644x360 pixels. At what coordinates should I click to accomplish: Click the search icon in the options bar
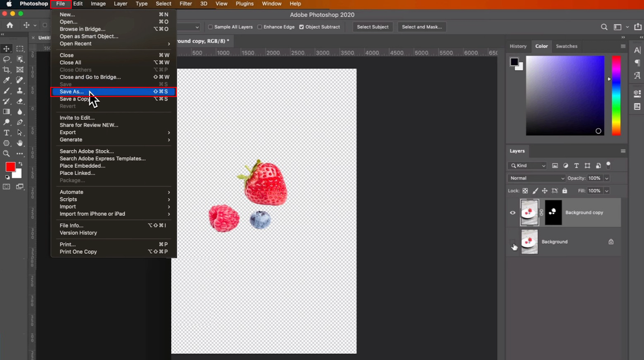pyautogui.click(x=604, y=27)
